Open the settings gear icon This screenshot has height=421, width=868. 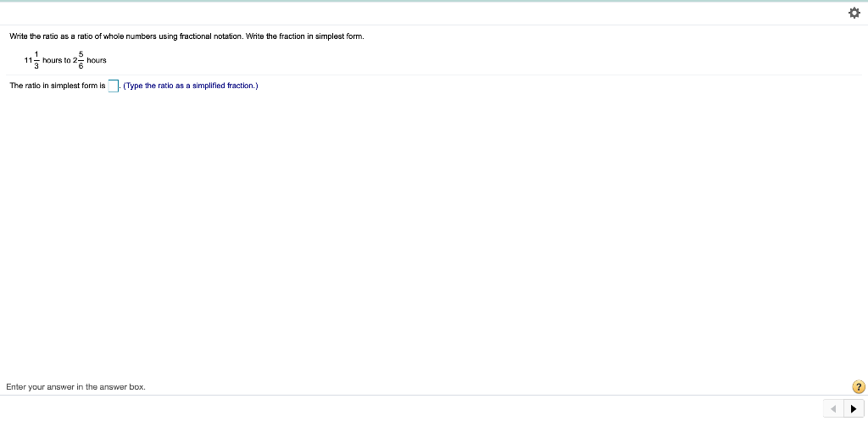point(854,14)
